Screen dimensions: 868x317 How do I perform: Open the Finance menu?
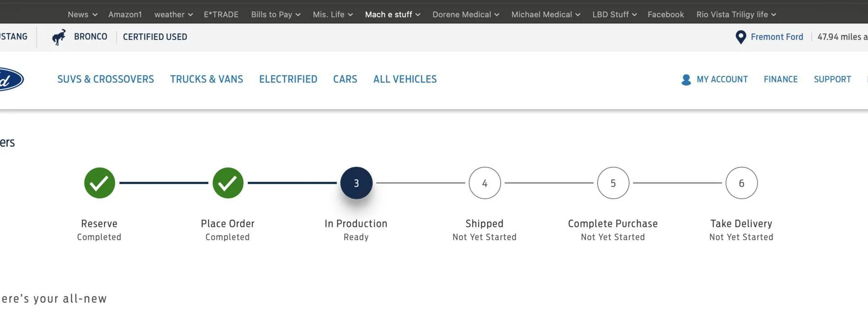781,80
